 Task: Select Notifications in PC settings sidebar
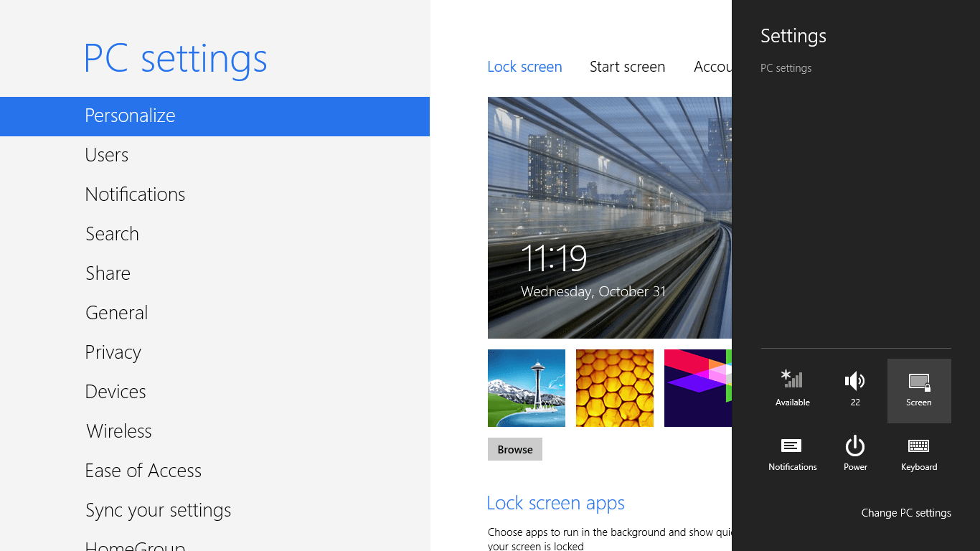(135, 194)
